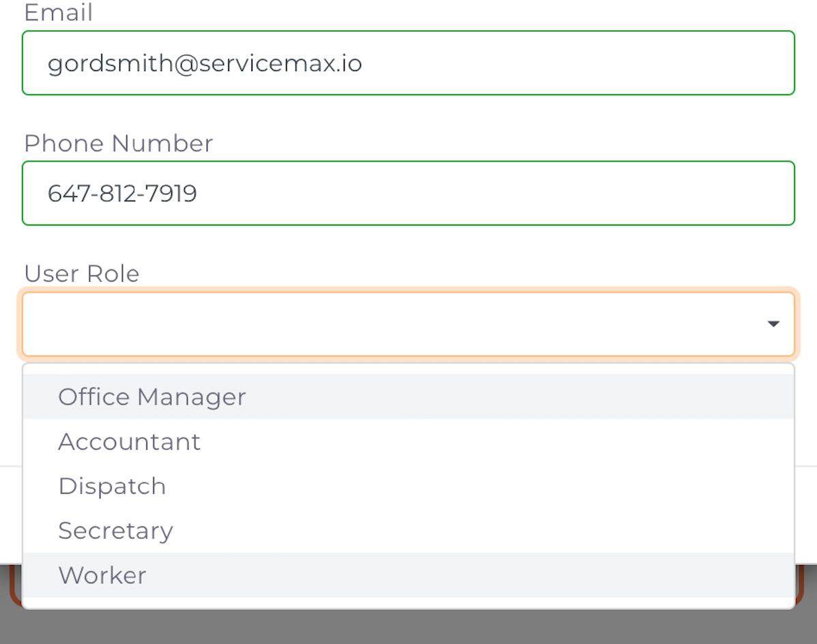Choose Worker from the dropdown list

pyautogui.click(x=102, y=575)
